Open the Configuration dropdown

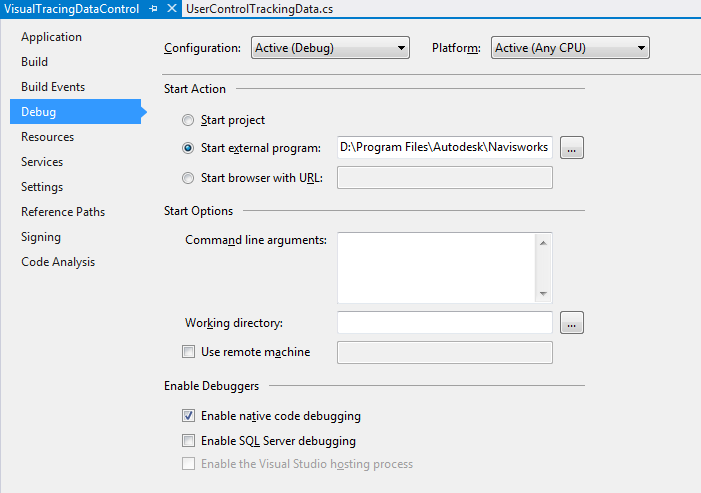(x=330, y=48)
